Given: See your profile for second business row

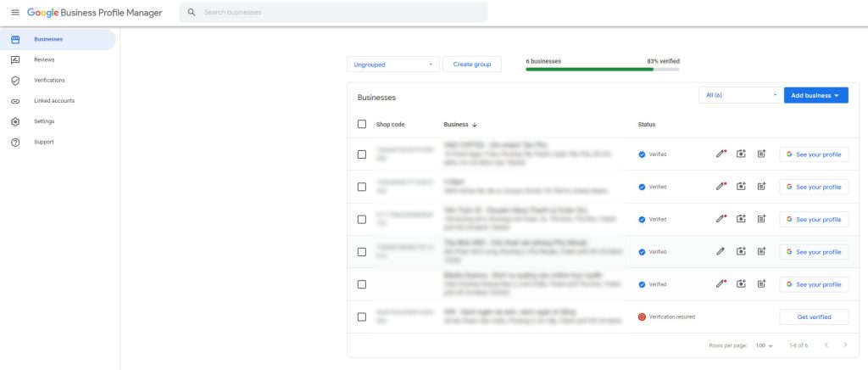Looking at the screenshot, I should [814, 187].
